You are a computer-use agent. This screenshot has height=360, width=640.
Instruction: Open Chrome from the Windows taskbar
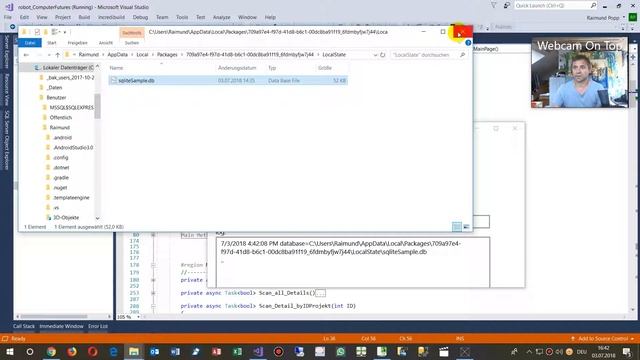(x=51, y=351)
